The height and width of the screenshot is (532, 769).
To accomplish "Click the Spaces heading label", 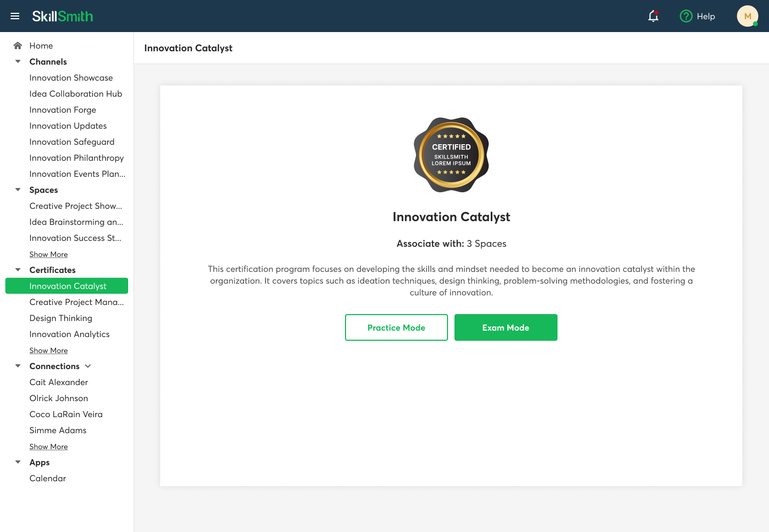I will point(44,190).
